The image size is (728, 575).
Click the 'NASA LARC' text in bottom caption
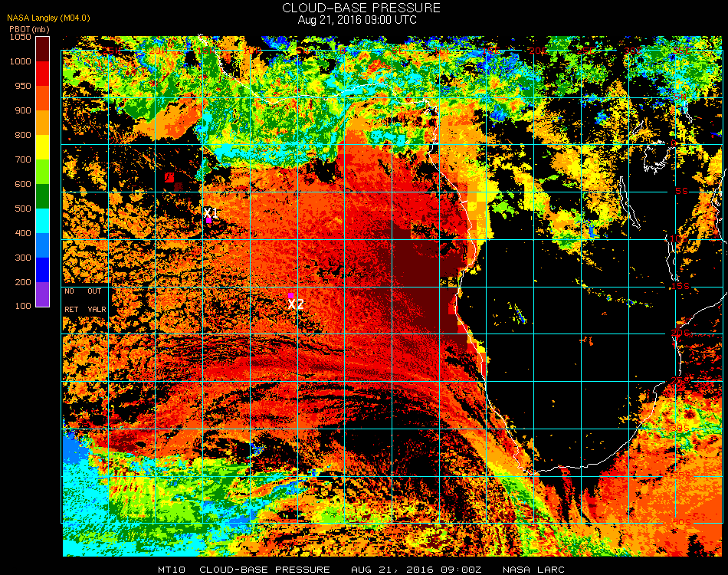(534, 570)
